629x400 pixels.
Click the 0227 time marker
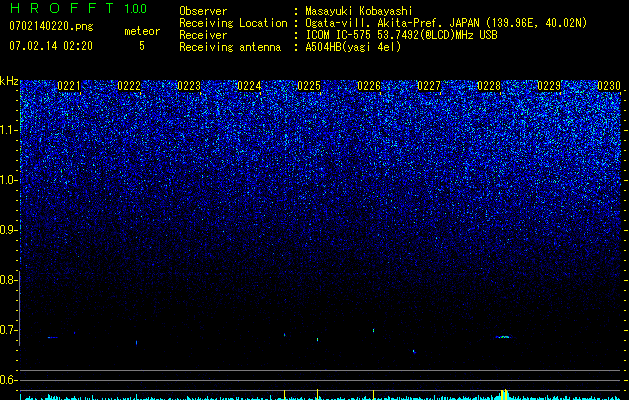pos(429,86)
